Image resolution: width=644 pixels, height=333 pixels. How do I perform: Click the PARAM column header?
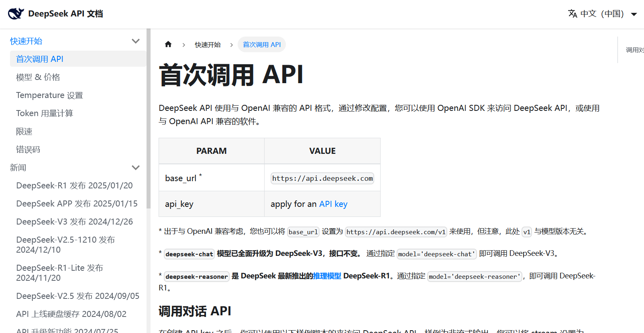(212, 151)
